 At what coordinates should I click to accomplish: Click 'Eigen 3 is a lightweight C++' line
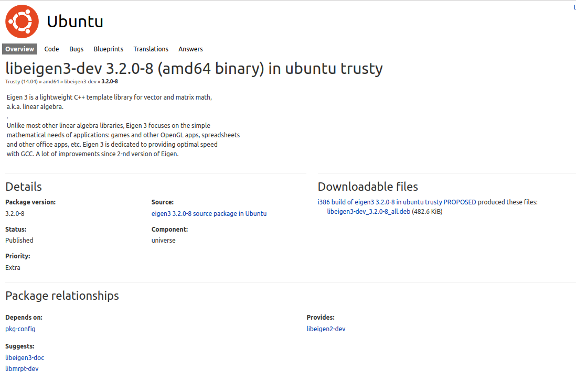point(109,97)
